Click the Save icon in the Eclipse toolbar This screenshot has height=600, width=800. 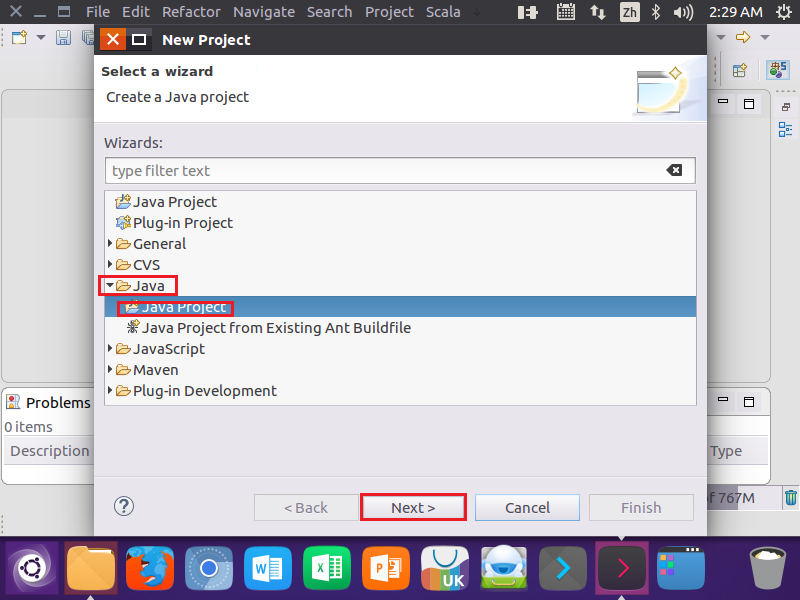click(63, 38)
